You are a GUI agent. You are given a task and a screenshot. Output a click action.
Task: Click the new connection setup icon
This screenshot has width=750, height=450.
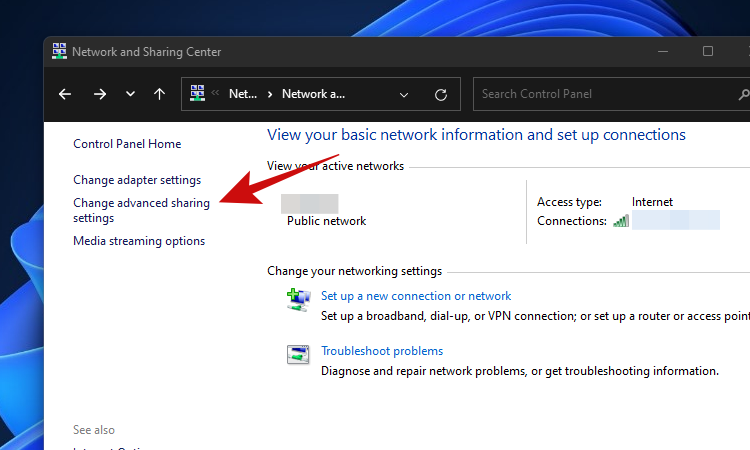(x=298, y=300)
